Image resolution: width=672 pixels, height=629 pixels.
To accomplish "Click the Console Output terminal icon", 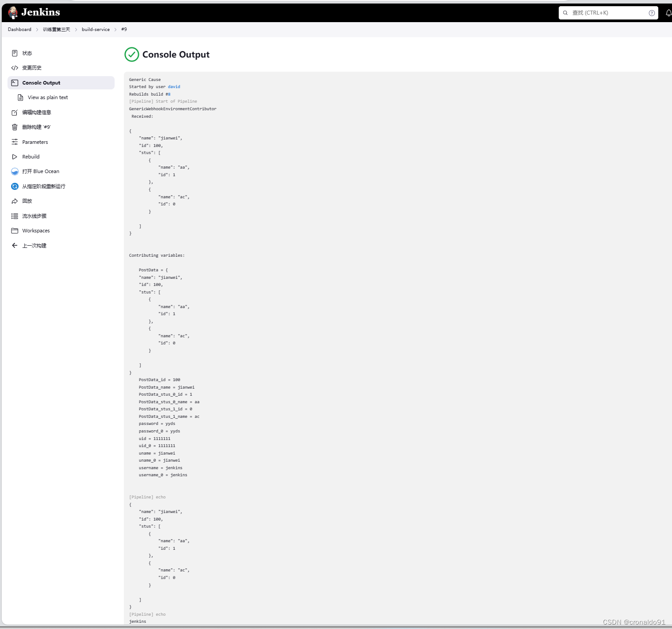I will pos(15,83).
